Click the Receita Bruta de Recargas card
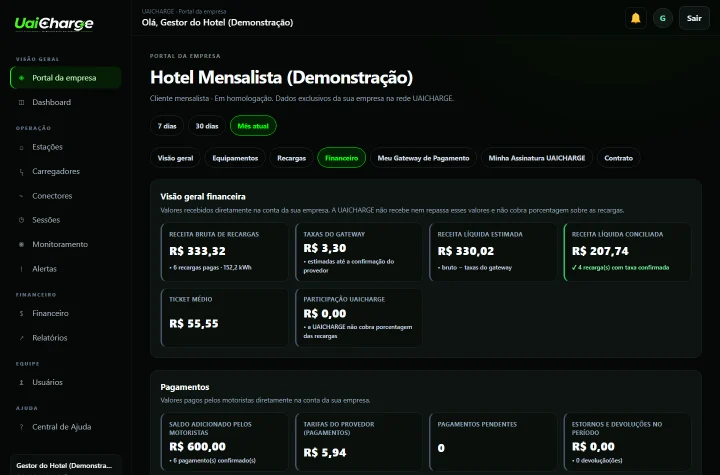This screenshot has height=475, width=720. point(225,252)
